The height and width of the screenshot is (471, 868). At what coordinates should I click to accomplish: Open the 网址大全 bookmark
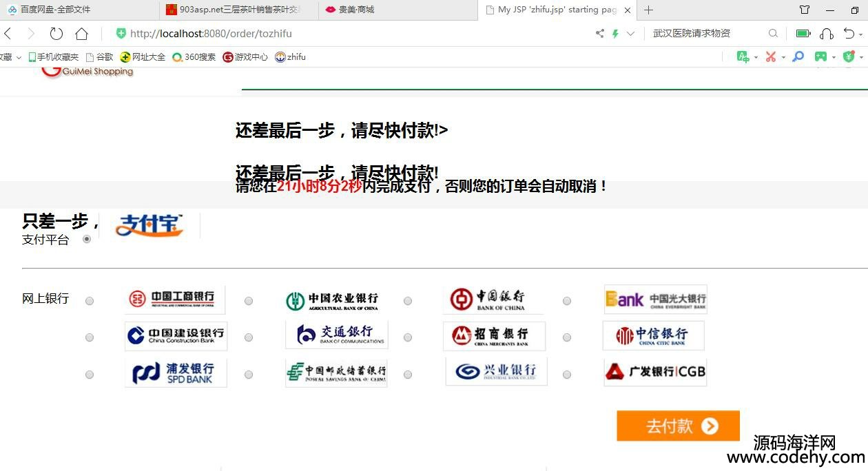143,57
